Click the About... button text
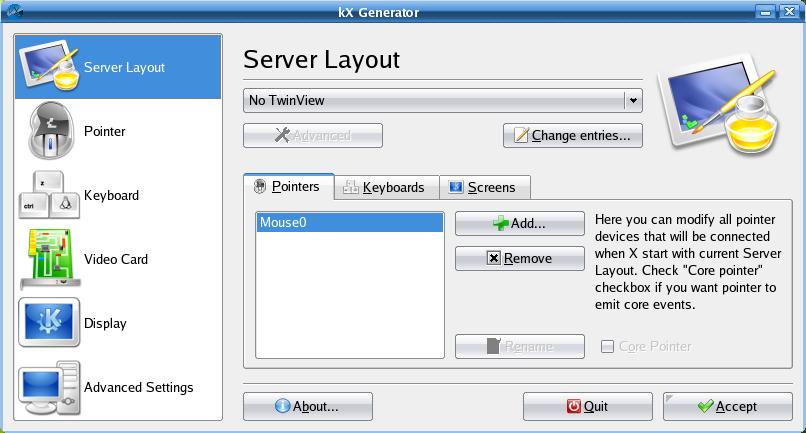 tap(316, 406)
